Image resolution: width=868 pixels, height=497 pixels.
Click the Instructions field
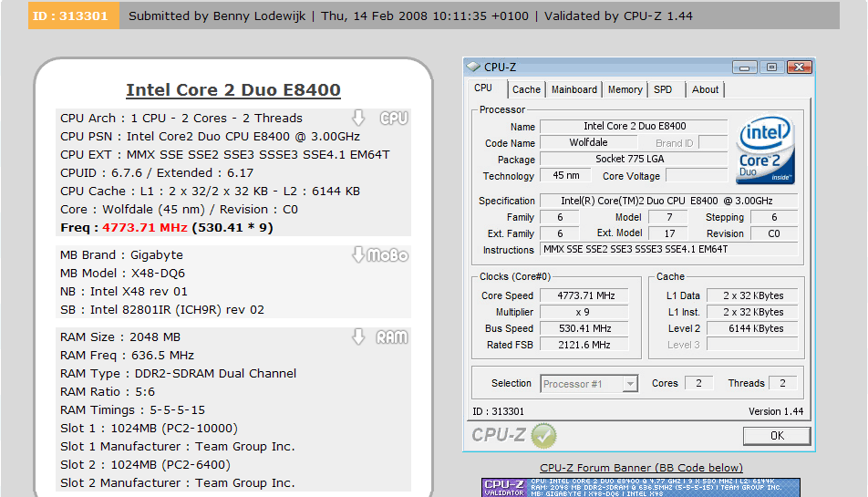pos(668,250)
